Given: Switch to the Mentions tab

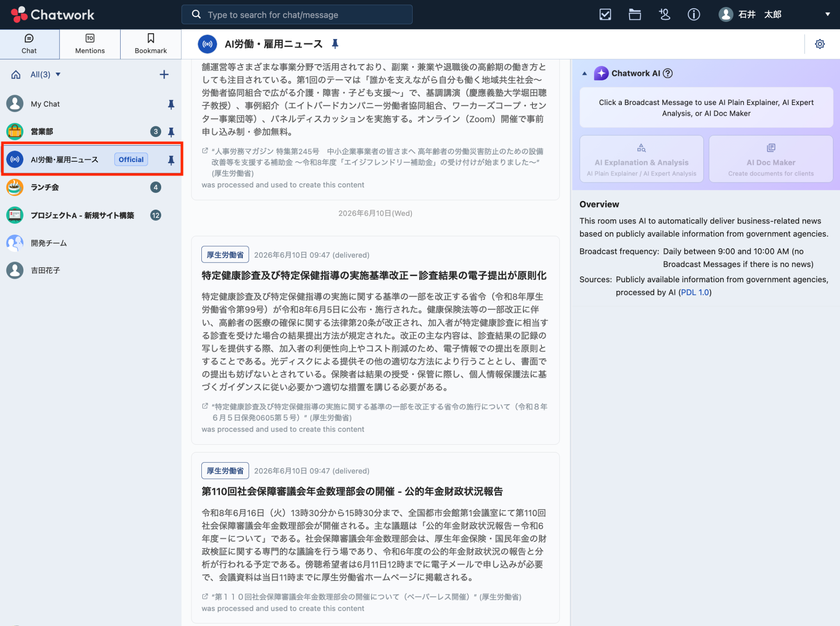Looking at the screenshot, I should point(90,44).
